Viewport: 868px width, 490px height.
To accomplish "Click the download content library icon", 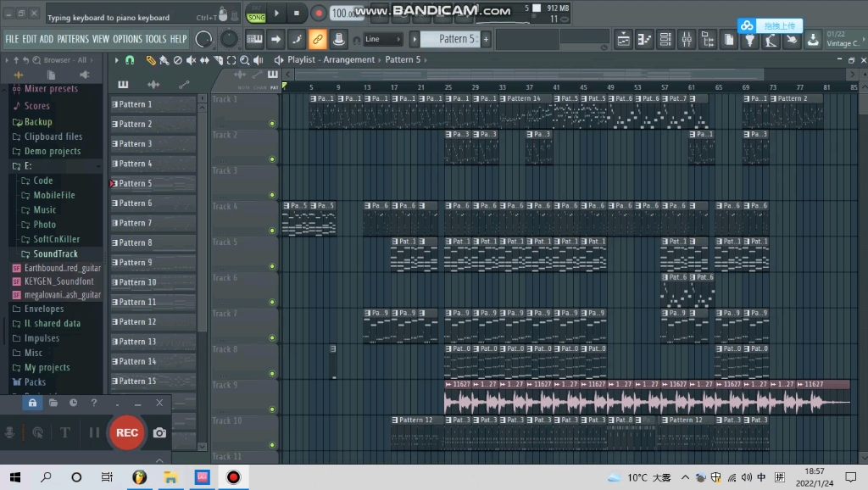I will pyautogui.click(x=813, y=39).
